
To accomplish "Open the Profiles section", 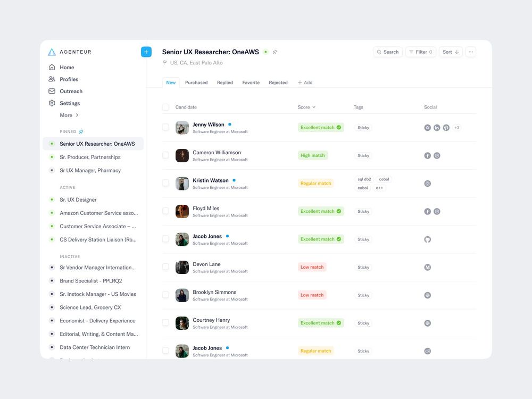I will [x=69, y=79].
